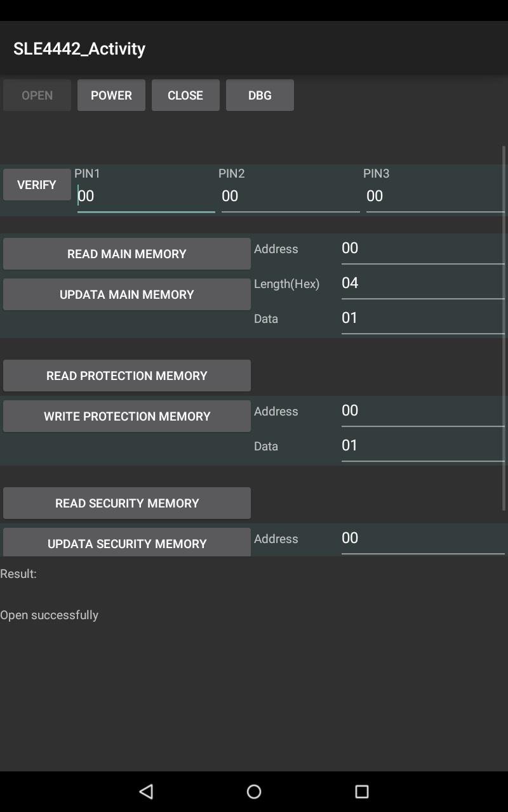Tap UPDATA SECURITY MEMORY
508x812 pixels.
[x=126, y=542]
